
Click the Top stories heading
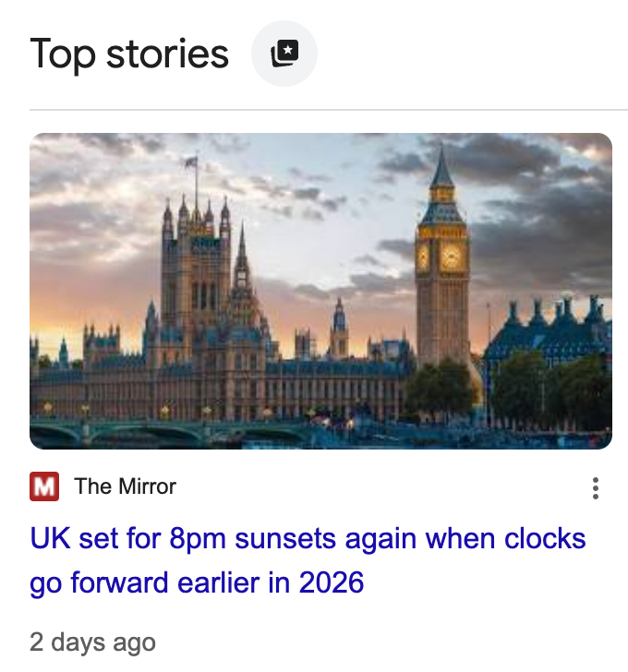click(129, 54)
